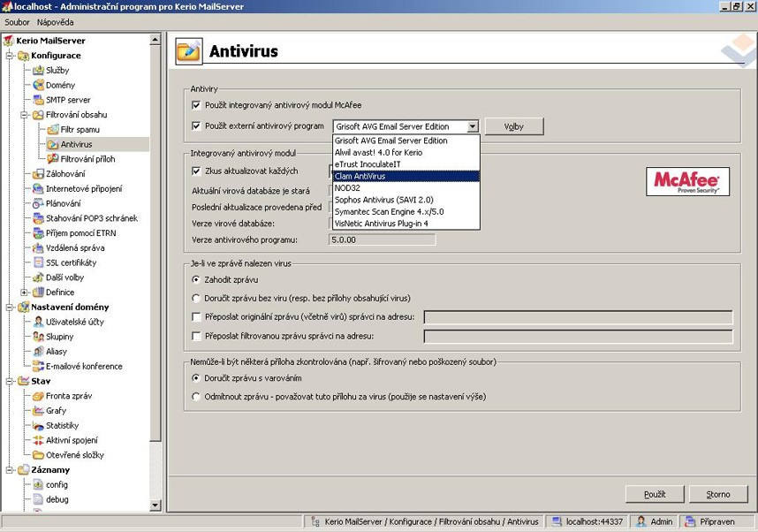Click the antivirus program version field
This screenshot has width=758, height=532.
point(382,239)
